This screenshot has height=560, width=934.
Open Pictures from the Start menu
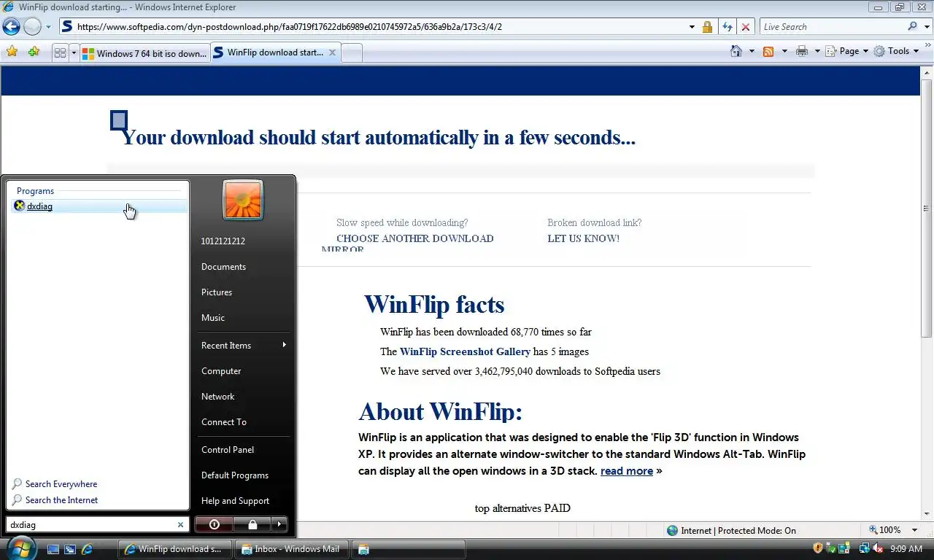coord(217,292)
